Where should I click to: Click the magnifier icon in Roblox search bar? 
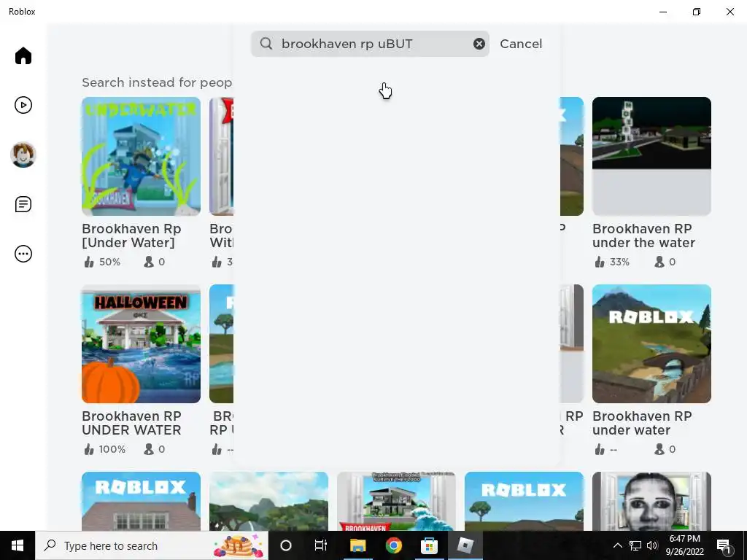[x=266, y=44]
